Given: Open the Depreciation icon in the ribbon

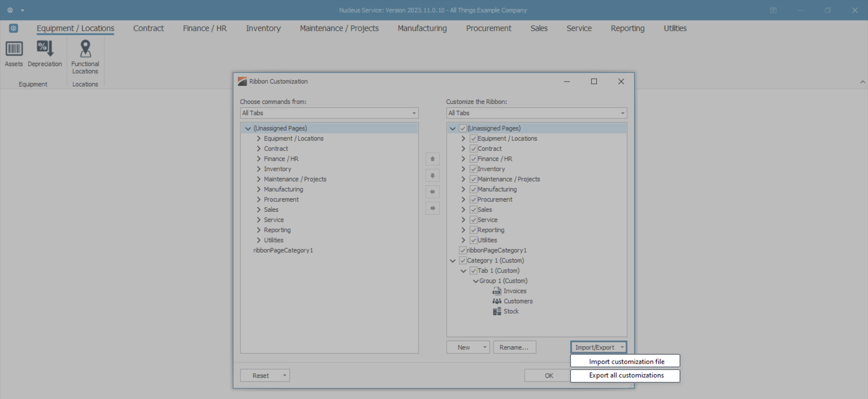Looking at the screenshot, I should [45, 48].
